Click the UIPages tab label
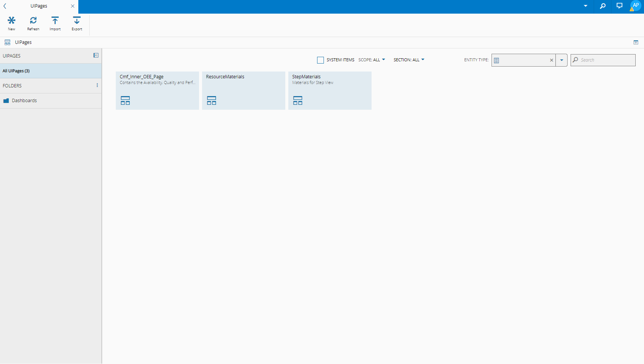The height and width of the screenshot is (364, 644). tap(39, 6)
